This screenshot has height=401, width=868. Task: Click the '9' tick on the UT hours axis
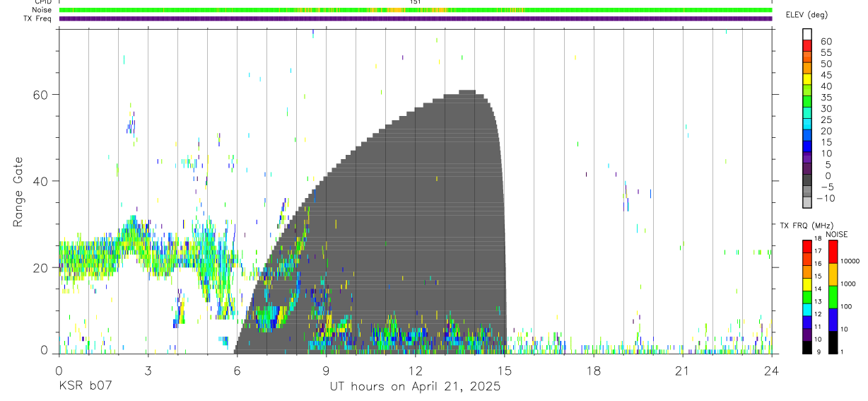coord(326,370)
